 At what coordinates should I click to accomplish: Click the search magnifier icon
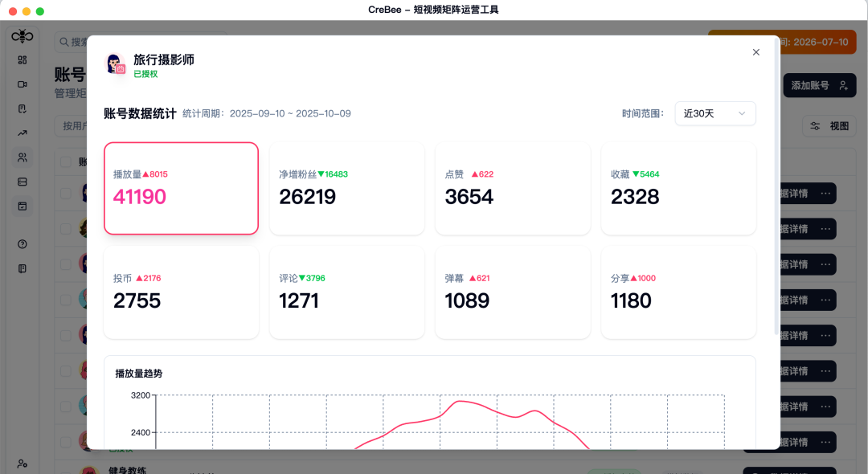coord(64,42)
